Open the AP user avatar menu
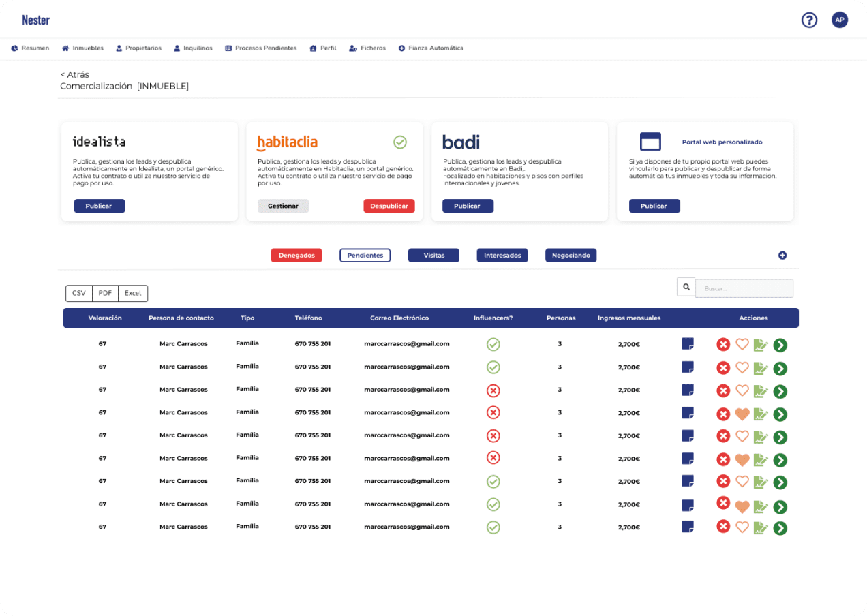The height and width of the screenshot is (616, 867). tap(840, 20)
